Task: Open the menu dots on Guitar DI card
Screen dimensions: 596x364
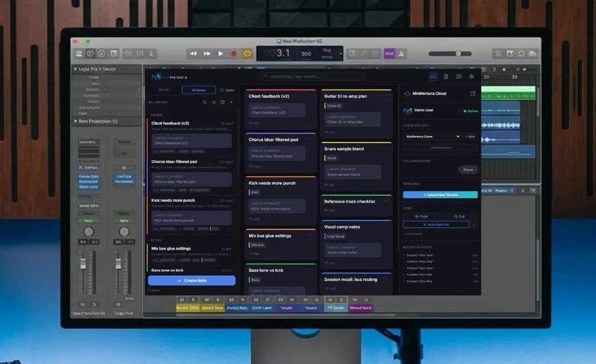Action: pyautogui.click(x=385, y=95)
